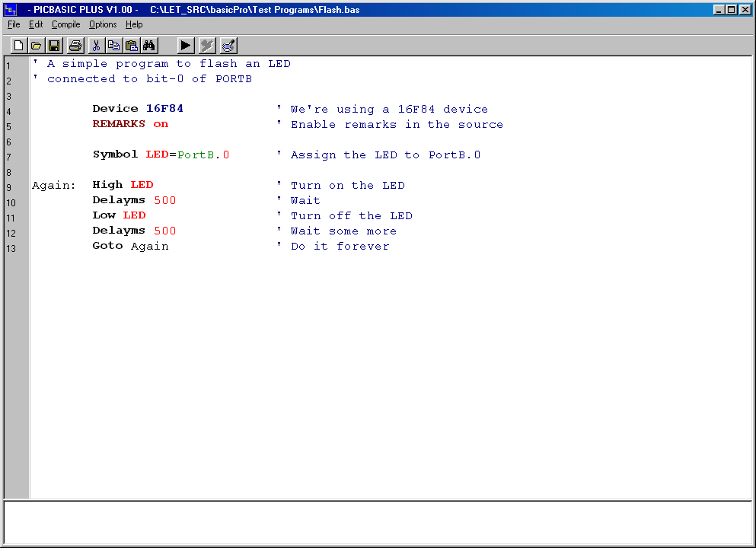Click the 'Symbol' keyword on line 7
Viewport: 756px width, 548px height.
tap(115, 155)
